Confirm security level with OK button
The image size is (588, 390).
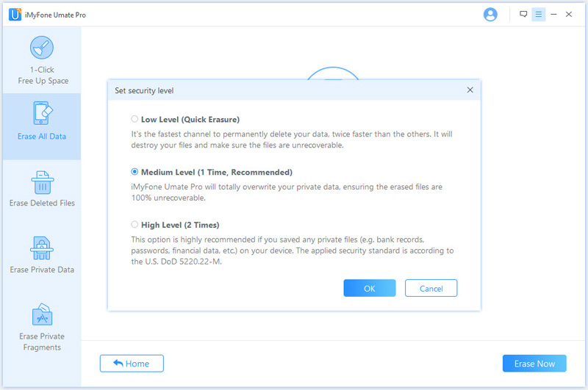coord(370,288)
